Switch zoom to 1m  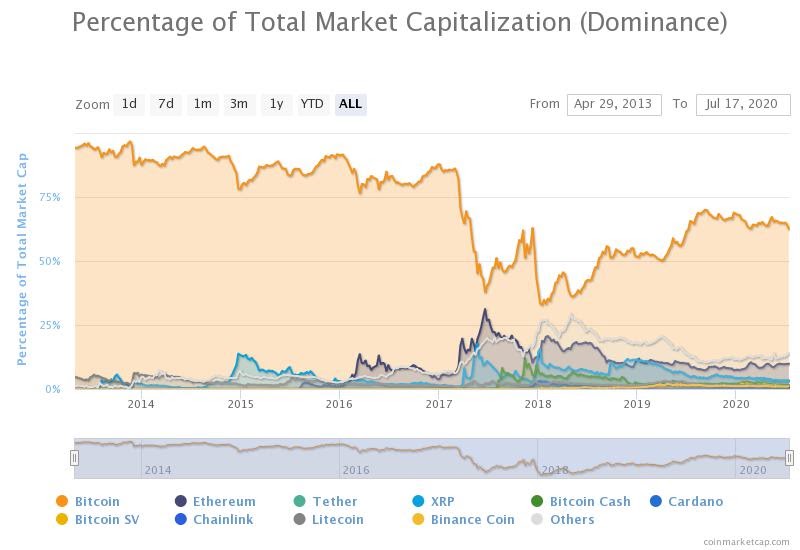click(203, 104)
